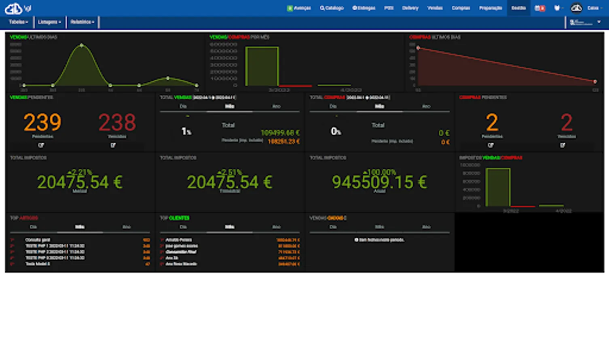Switch Total Vendas period to Dia

(x=183, y=106)
